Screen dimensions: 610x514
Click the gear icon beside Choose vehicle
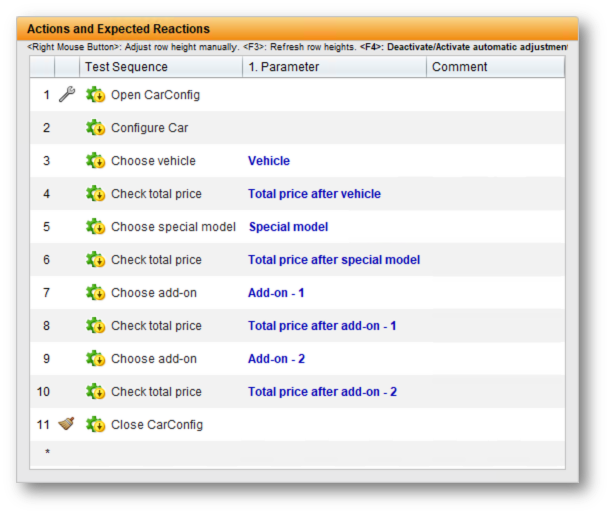tap(95, 161)
